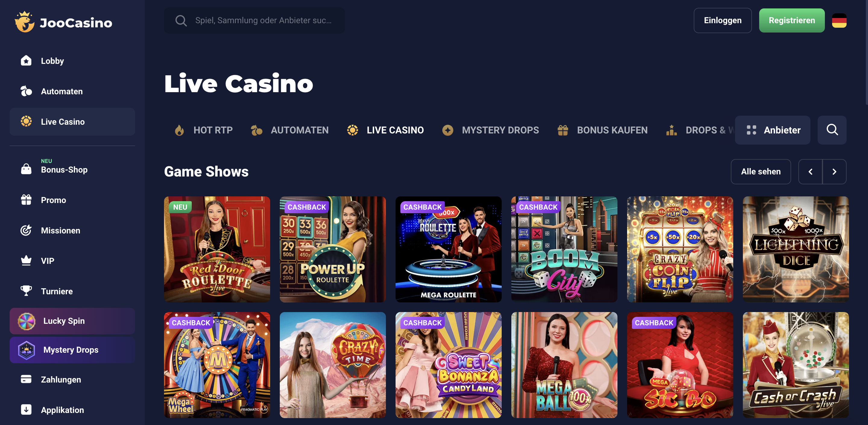The height and width of the screenshot is (425, 868).
Task: Click the Einloggen button
Action: coord(722,20)
